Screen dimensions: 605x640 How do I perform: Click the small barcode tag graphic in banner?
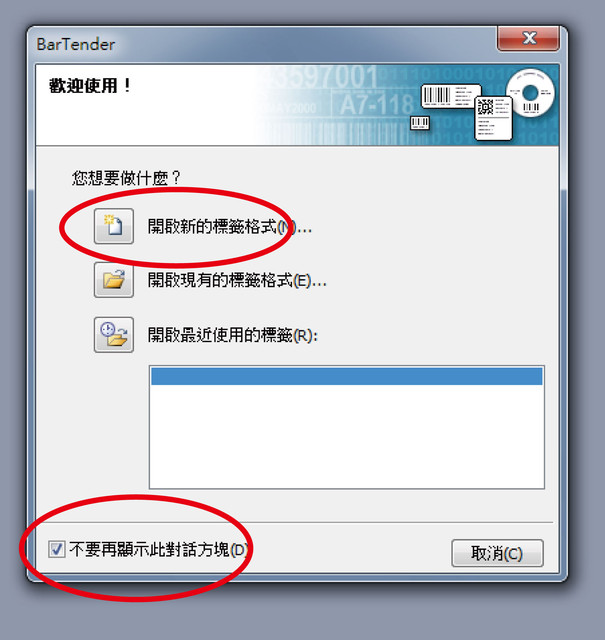click(420, 123)
